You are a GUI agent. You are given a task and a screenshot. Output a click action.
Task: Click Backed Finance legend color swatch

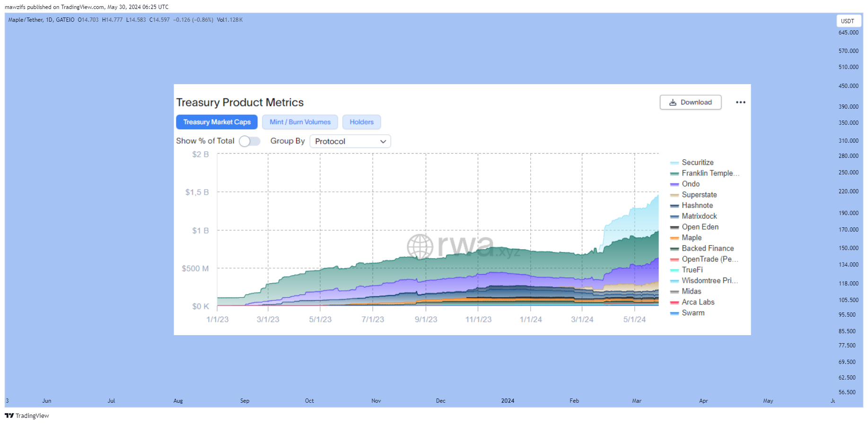point(675,249)
